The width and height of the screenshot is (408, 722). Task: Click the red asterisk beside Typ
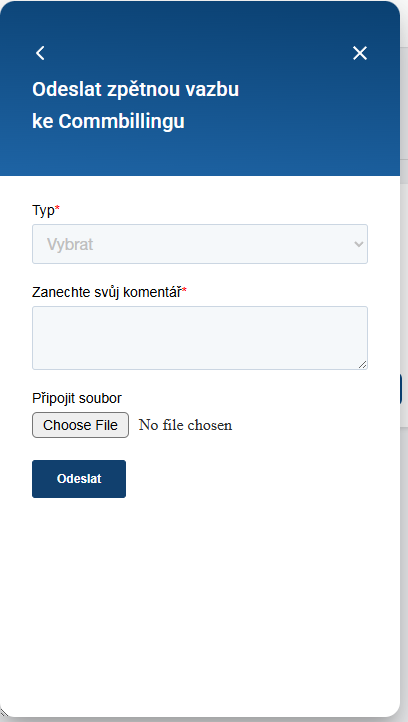coord(58,210)
